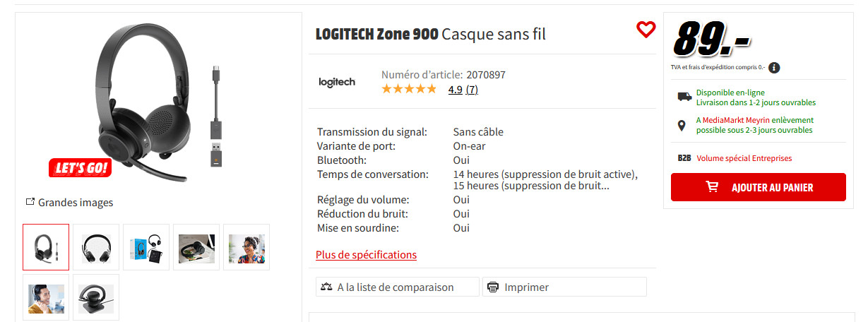Click the delivery truck icon
868x322 pixels.
pos(684,97)
